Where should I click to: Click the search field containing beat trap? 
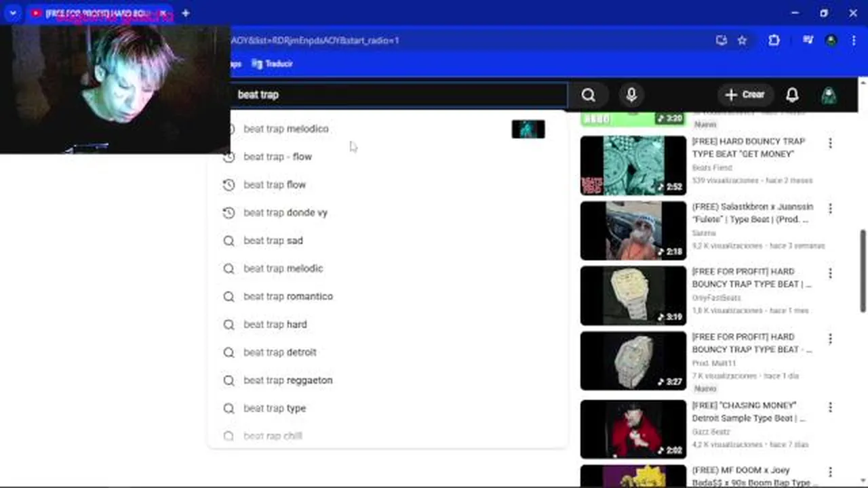(399, 95)
